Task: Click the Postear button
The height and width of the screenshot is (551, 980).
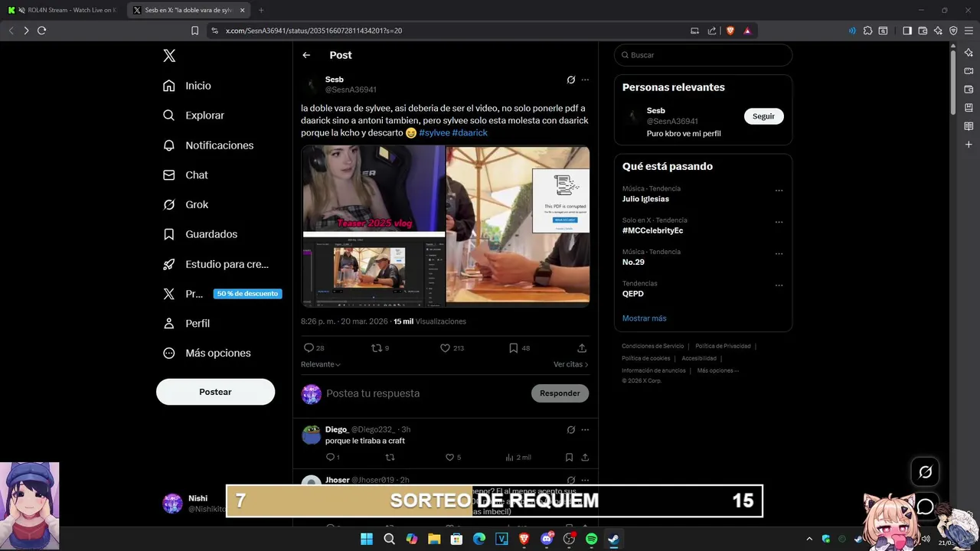Action: point(215,392)
